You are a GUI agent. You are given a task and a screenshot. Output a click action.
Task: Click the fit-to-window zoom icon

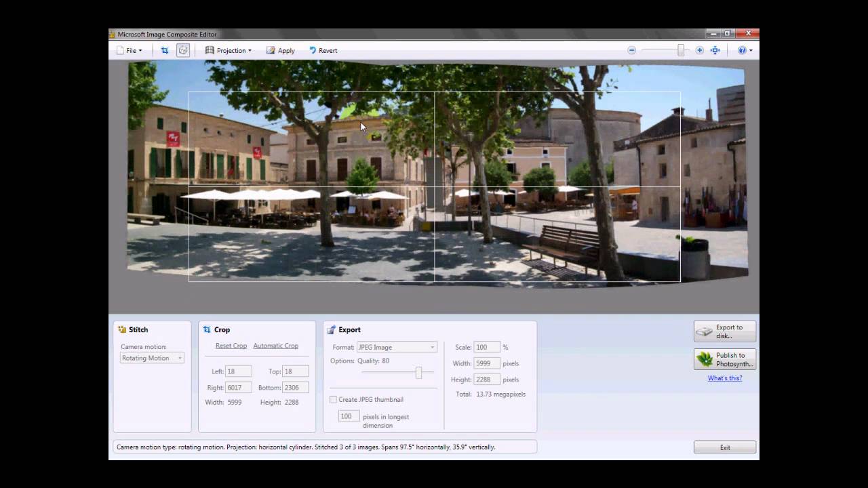pyautogui.click(x=715, y=50)
